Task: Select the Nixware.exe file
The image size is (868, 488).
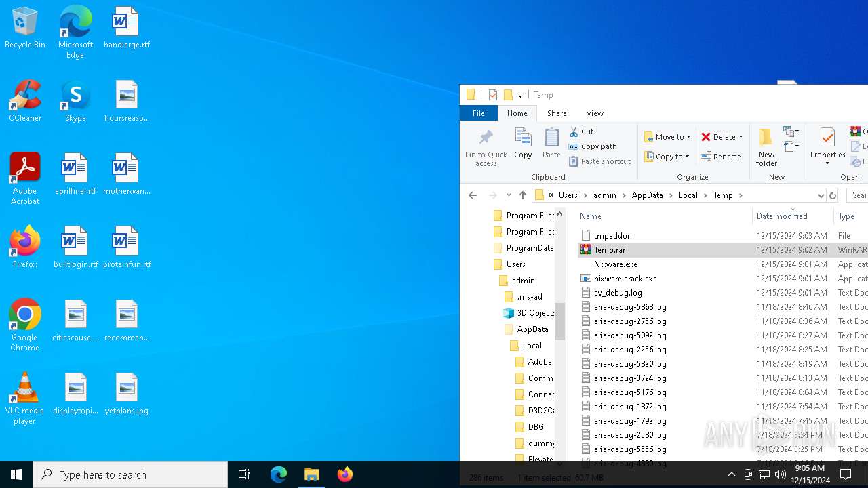Action: [x=615, y=264]
